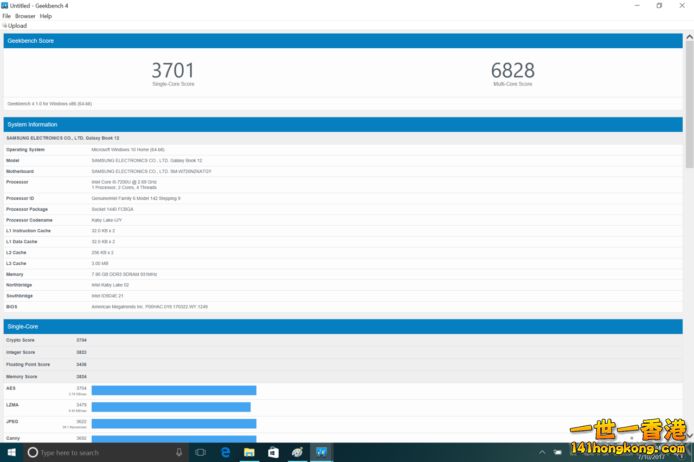
Task: Click the planet-shaped taskbar app icon
Action: click(x=297, y=452)
